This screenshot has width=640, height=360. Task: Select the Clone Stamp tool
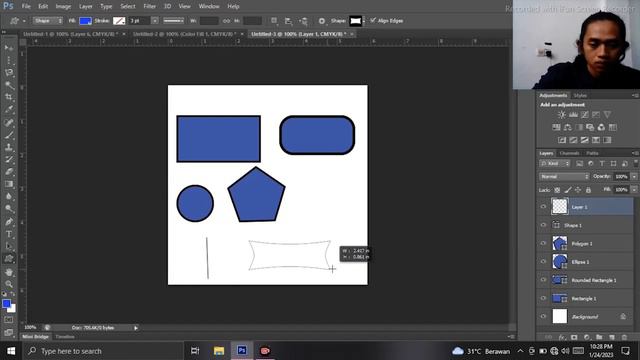(9, 147)
